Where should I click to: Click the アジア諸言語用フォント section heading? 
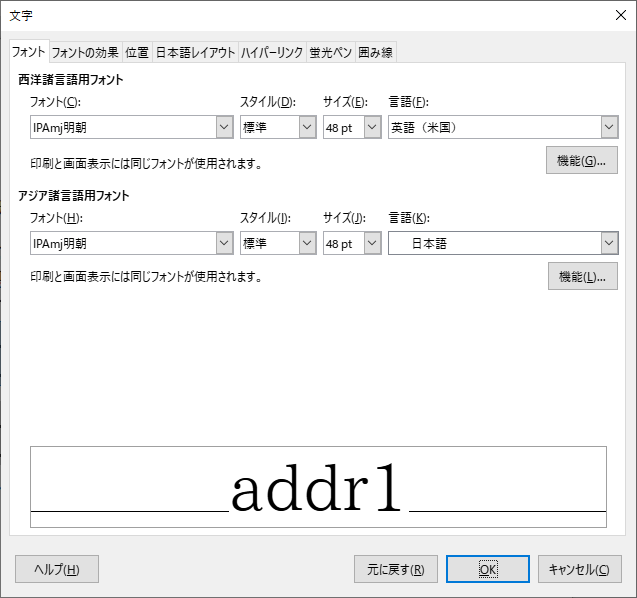[74, 195]
